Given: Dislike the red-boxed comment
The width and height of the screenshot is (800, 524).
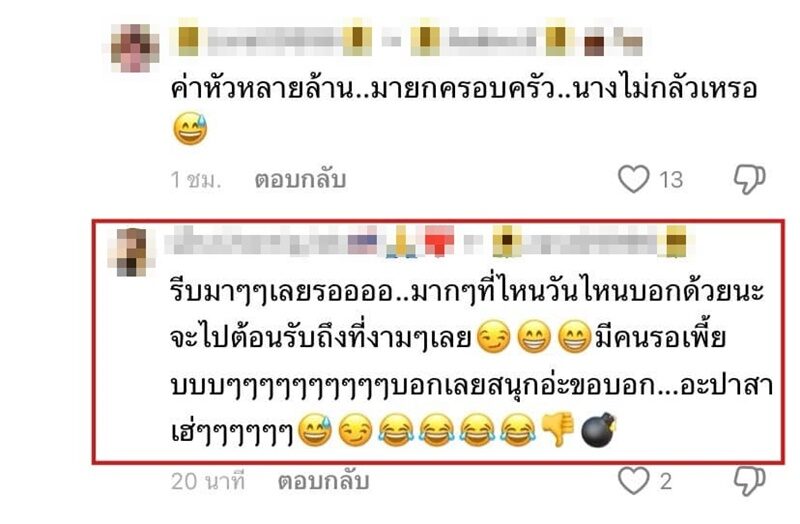Looking at the screenshot, I should (749, 481).
